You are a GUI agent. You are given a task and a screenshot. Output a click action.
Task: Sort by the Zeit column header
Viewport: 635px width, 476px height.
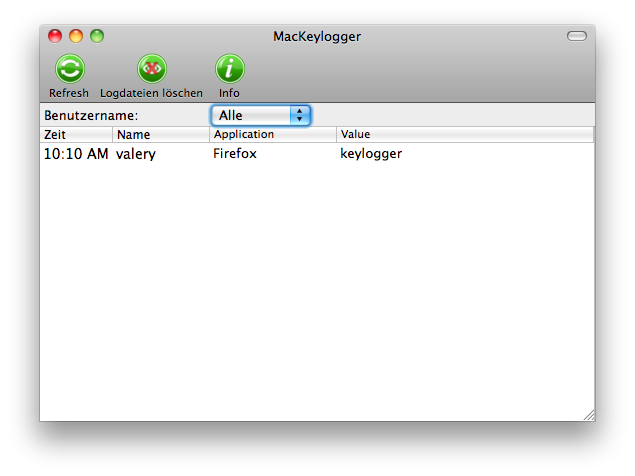76,134
